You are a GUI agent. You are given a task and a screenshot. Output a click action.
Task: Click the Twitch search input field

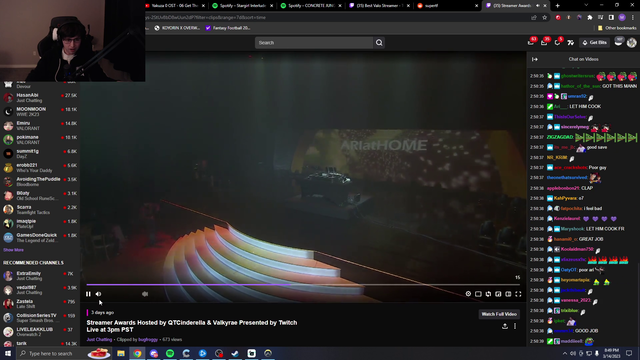coord(314,42)
